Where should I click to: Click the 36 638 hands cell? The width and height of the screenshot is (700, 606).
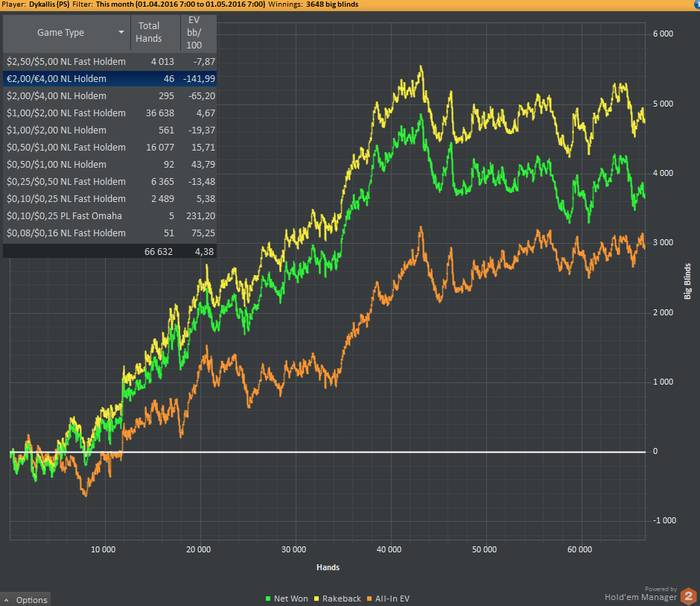point(160,113)
